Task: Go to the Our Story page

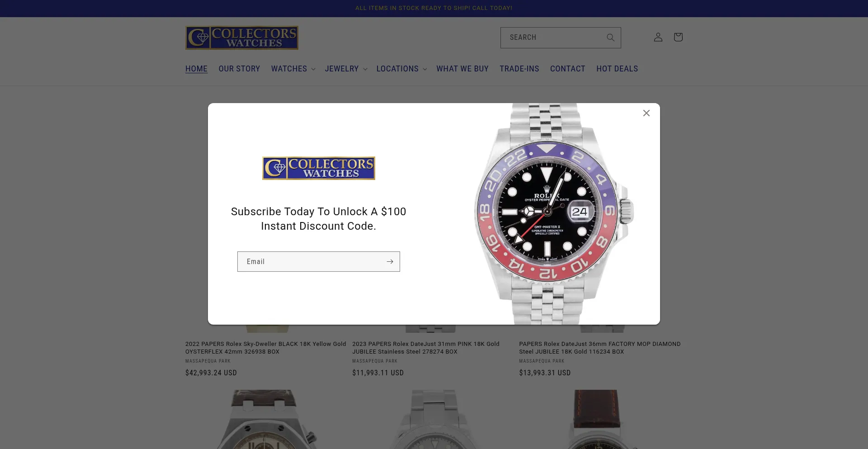Action: [x=239, y=69]
